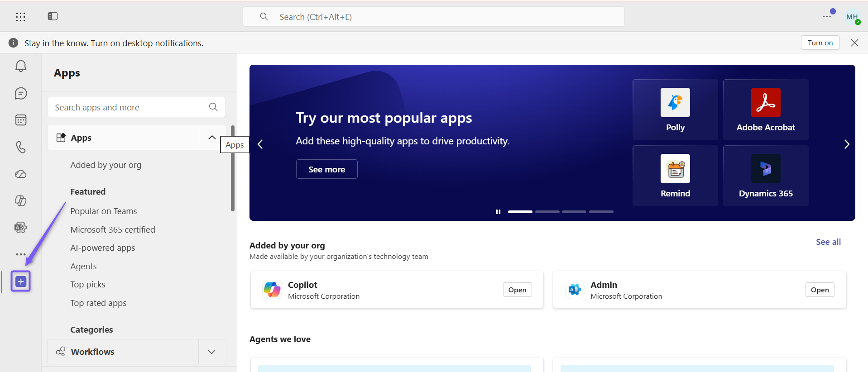Viewport: 868px width, 372px height.
Task: Open the Calendar icon in sidebar
Action: 21,120
